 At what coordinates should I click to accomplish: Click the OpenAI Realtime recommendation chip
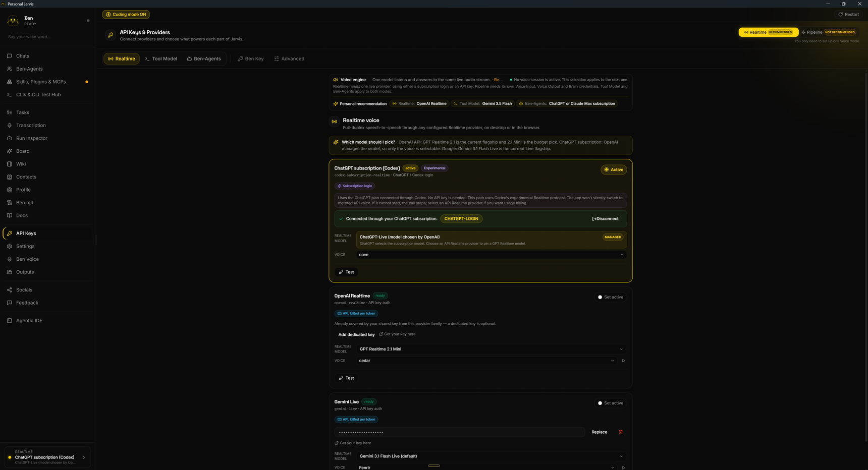pos(419,104)
